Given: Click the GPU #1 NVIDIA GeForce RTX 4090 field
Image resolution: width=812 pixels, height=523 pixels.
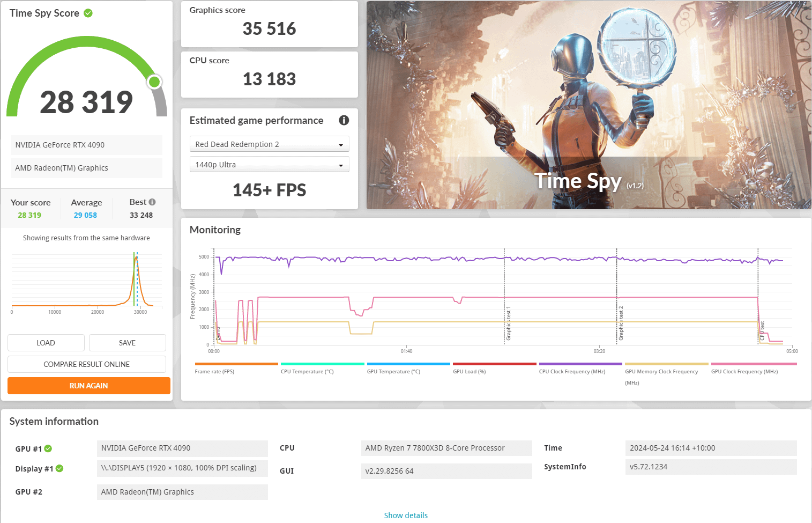Looking at the screenshot, I should tap(182, 448).
